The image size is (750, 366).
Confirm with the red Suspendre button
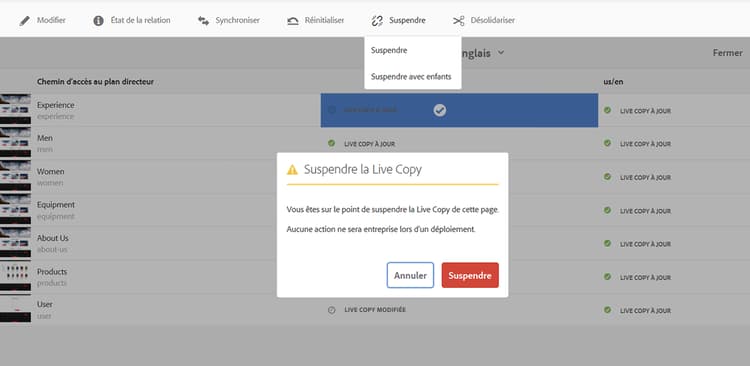point(470,276)
